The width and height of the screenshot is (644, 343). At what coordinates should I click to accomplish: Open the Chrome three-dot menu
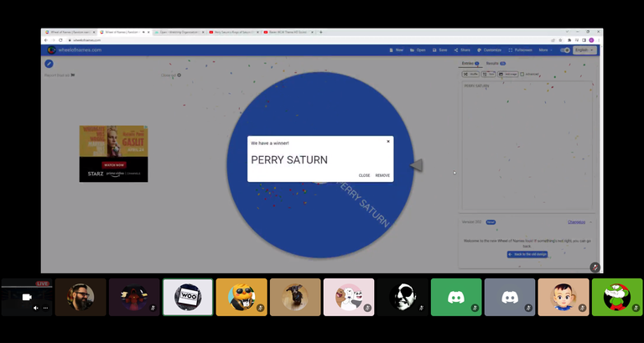pos(599,40)
